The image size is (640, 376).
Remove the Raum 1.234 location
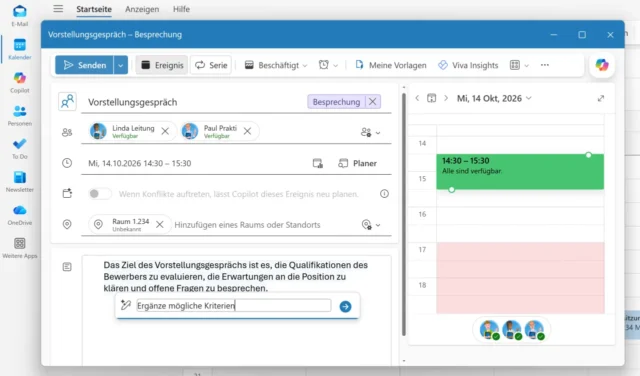(160, 225)
